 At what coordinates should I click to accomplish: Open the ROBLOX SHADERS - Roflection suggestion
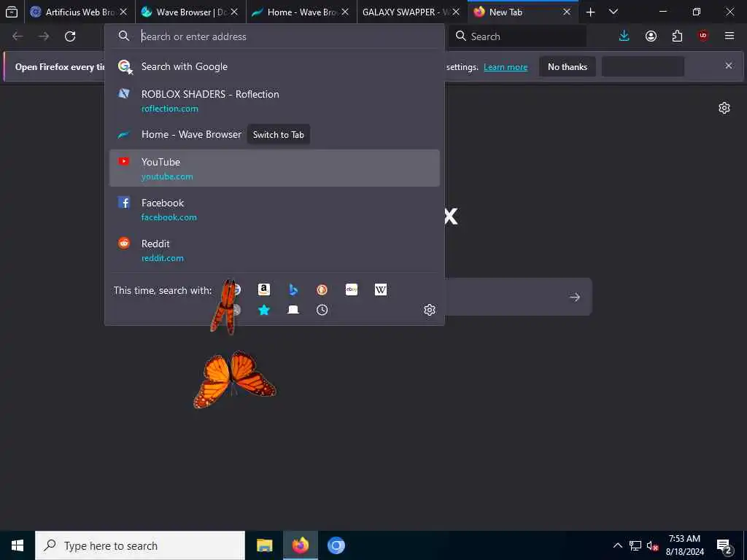point(274,101)
